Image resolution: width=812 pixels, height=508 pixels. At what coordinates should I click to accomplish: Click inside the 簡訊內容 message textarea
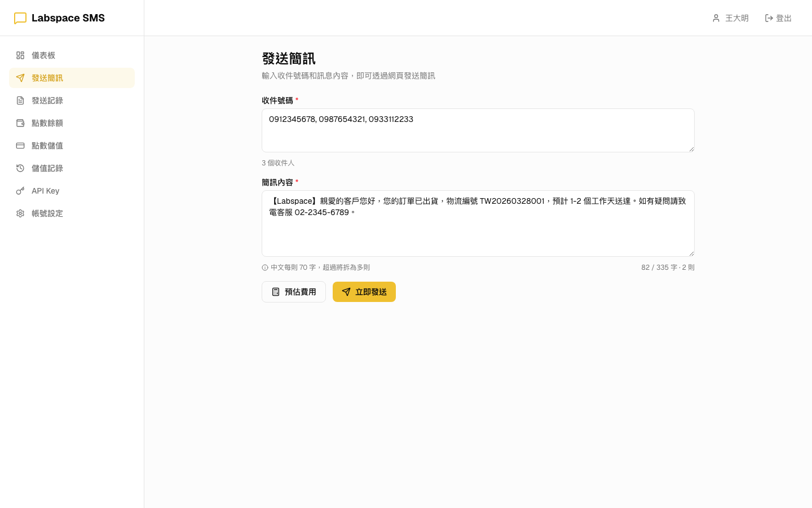(478, 223)
